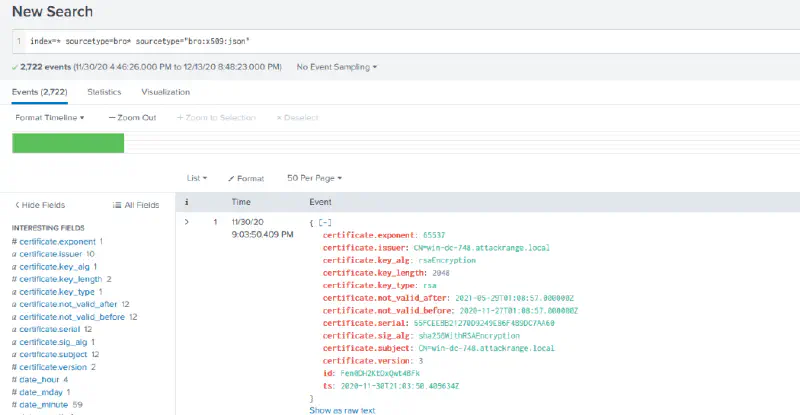Click the Format pencil button

(246, 178)
